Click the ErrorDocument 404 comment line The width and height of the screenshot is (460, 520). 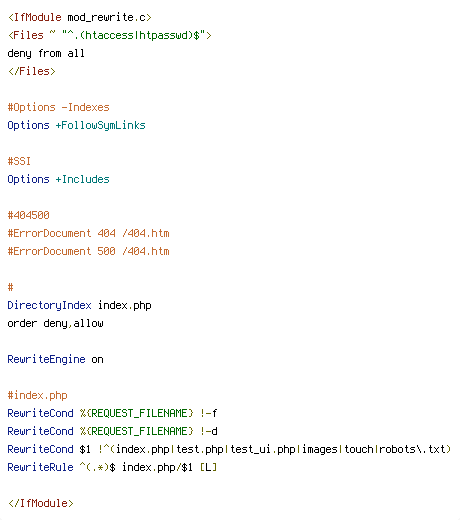[89, 233]
